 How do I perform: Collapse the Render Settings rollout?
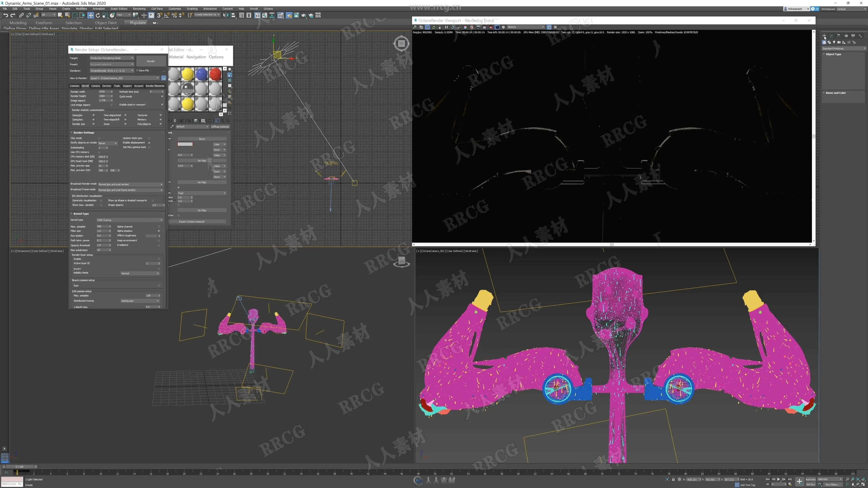pos(84,133)
